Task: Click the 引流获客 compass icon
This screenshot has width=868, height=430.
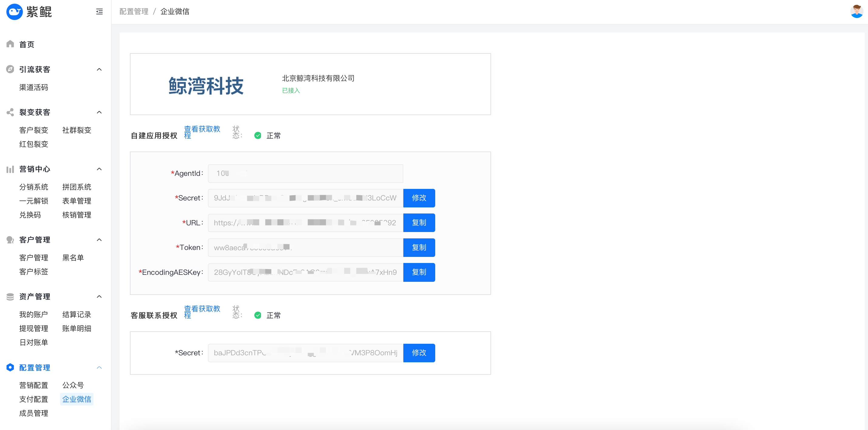Action: pos(10,69)
